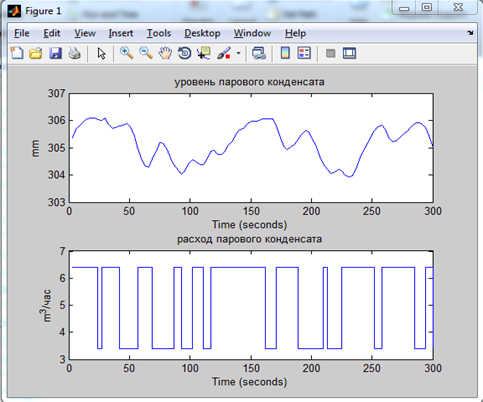The image size is (483, 402).
Task: Open file with the folder icon
Action: [x=36, y=53]
